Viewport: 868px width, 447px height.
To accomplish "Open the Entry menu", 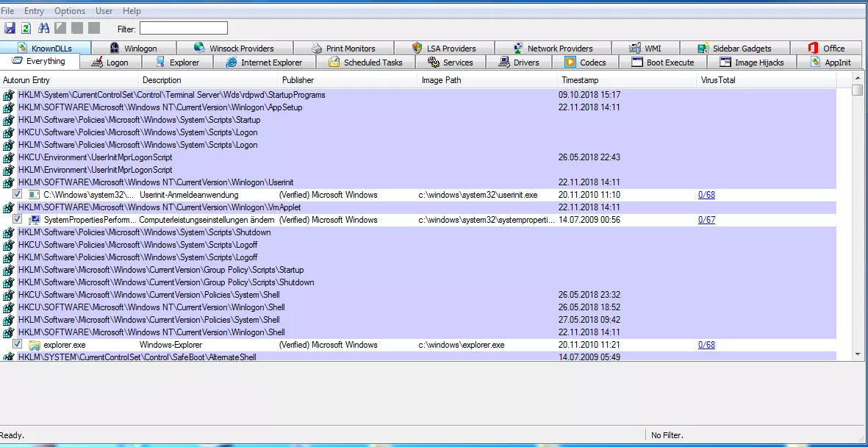I will coord(34,11).
